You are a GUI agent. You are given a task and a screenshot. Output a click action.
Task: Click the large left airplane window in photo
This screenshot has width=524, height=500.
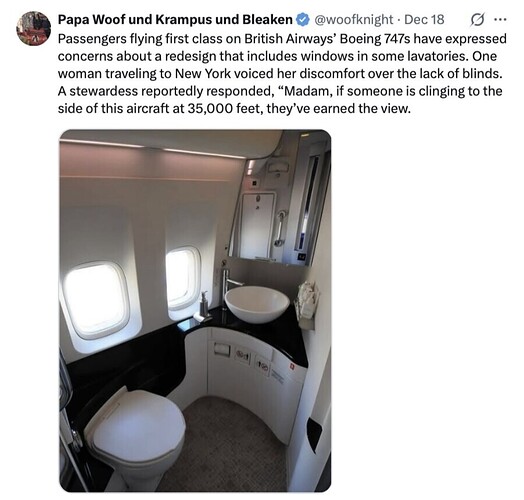pos(96,300)
